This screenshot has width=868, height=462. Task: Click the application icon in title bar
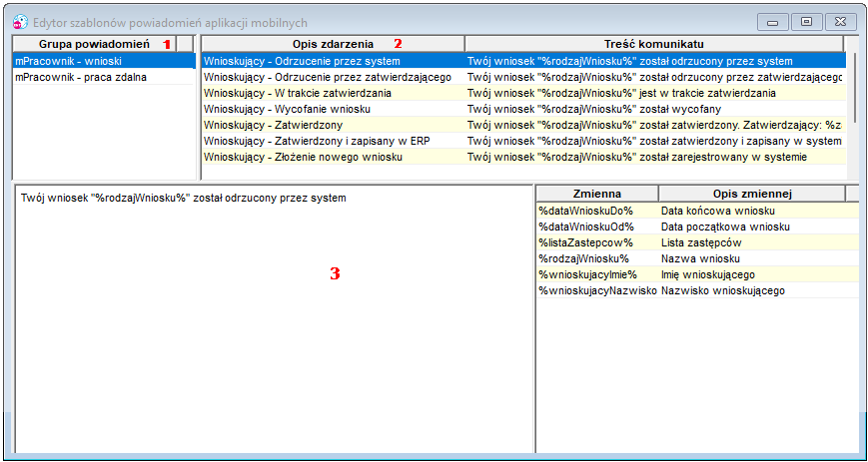click(20, 23)
